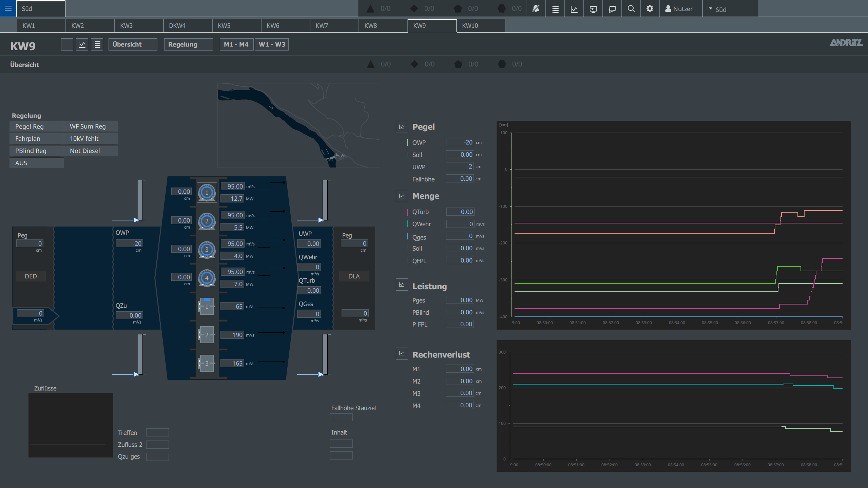
Task: Open the list view icon in top toolbar
Action: (555, 9)
